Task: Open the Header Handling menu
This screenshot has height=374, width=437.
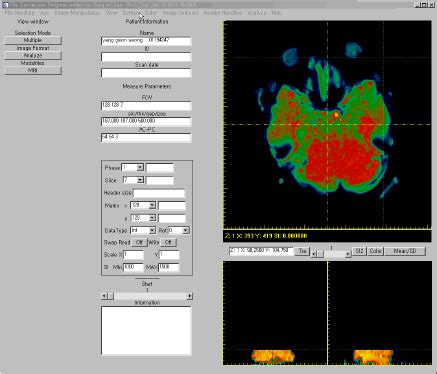Action: [x=223, y=13]
